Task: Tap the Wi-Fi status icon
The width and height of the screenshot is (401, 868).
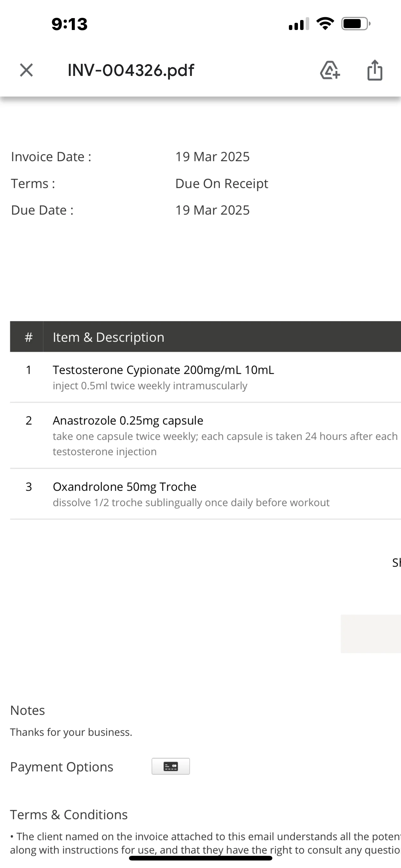Action: pyautogui.click(x=325, y=23)
